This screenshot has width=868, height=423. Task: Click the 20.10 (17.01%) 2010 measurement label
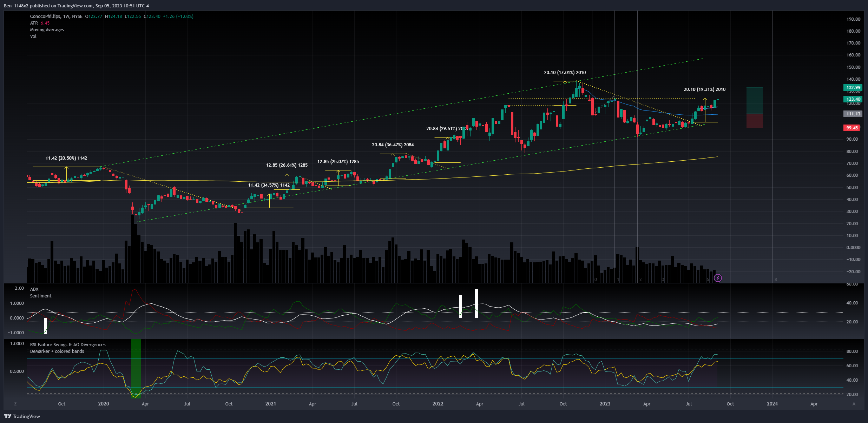point(565,73)
